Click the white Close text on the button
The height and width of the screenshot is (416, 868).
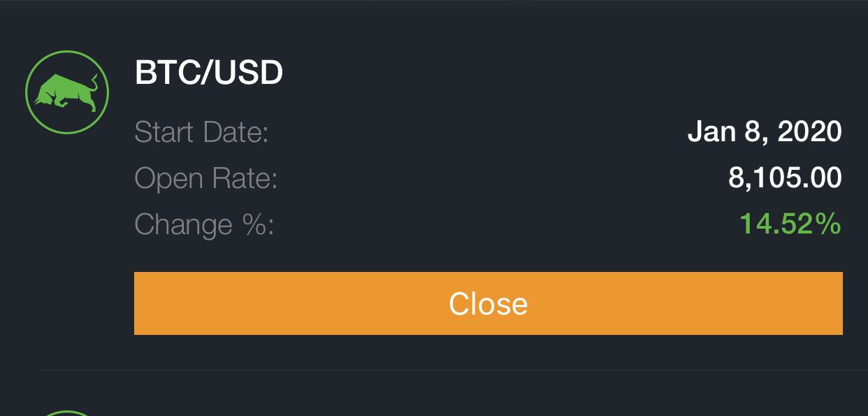point(488,303)
